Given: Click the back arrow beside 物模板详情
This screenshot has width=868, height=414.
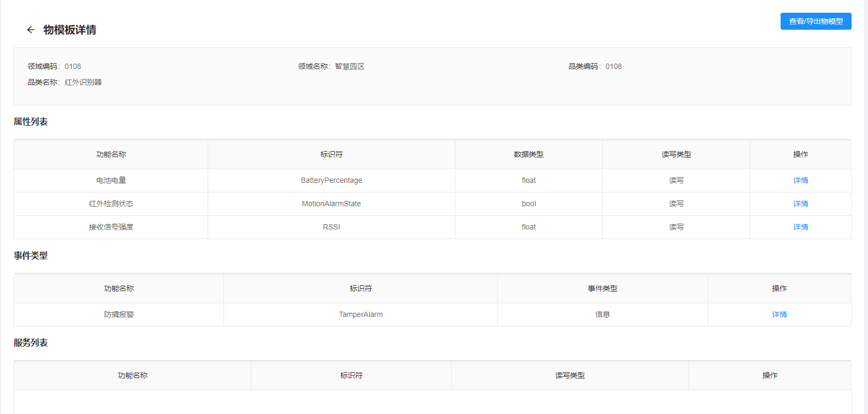Looking at the screenshot, I should 31,30.
